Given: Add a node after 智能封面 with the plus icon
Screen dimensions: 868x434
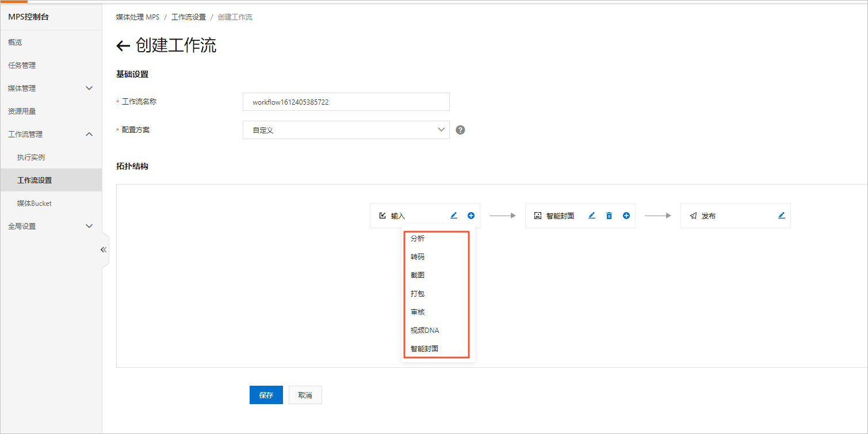Looking at the screenshot, I should click(x=626, y=216).
